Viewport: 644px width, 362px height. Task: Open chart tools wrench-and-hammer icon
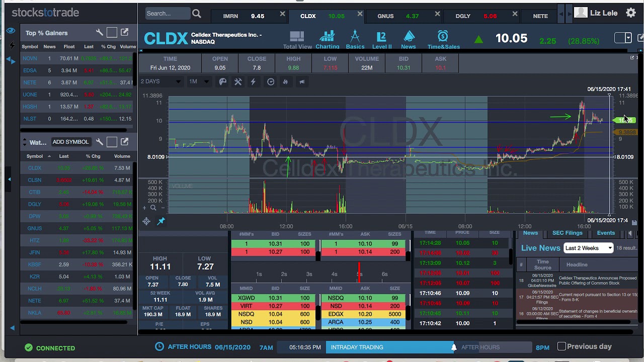click(238, 81)
